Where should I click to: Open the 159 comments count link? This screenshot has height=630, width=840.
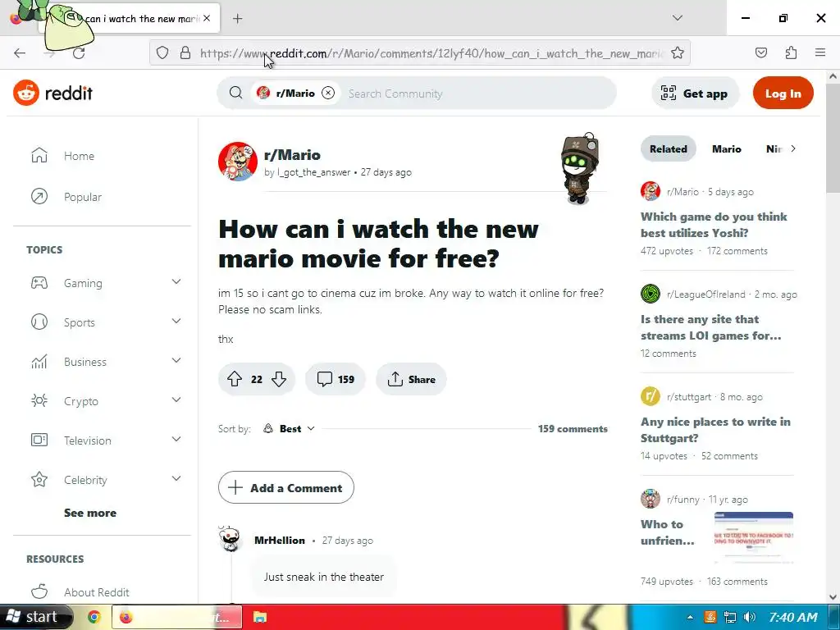click(x=573, y=428)
